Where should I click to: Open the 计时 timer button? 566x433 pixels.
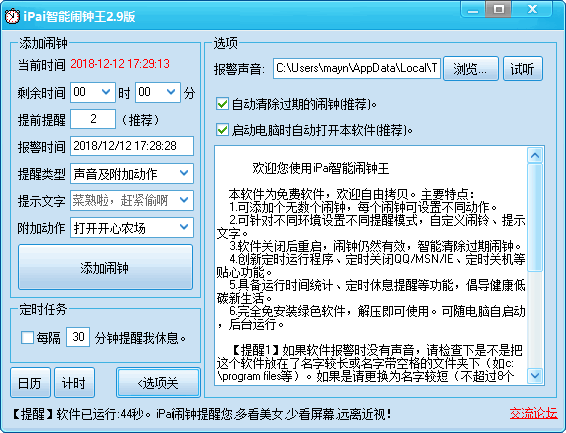pyautogui.click(x=74, y=382)
